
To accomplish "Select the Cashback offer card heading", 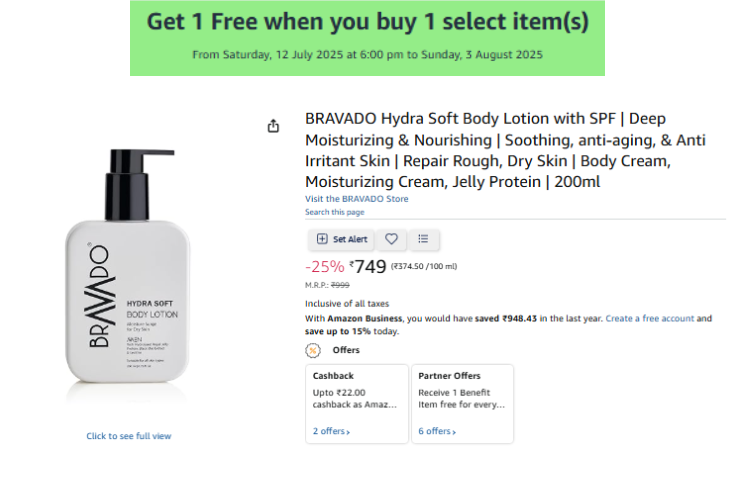I will [333, 376].
